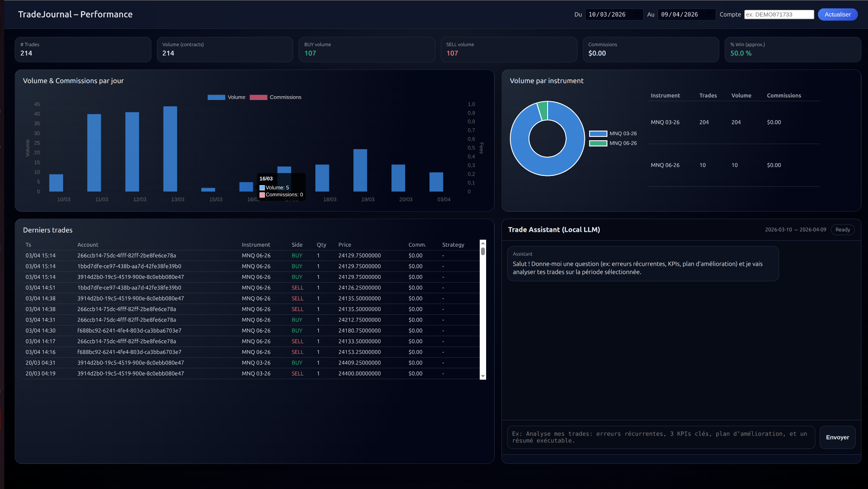Click the Derniers trades scrollbar thumb

[483, 251]
